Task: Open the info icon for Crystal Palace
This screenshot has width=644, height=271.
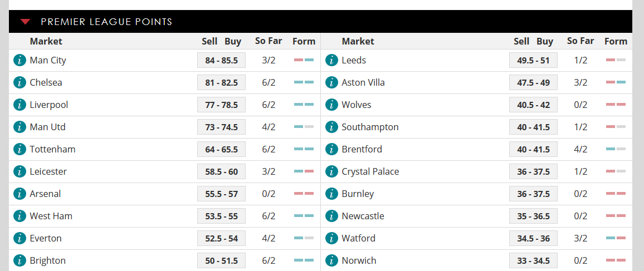Action: (x=331, y=171)
